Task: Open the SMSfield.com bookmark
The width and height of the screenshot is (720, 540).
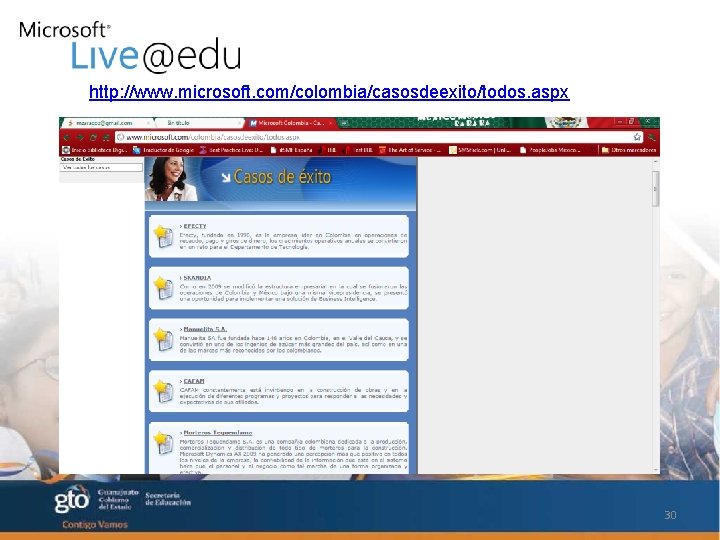Action: [480, 150]
